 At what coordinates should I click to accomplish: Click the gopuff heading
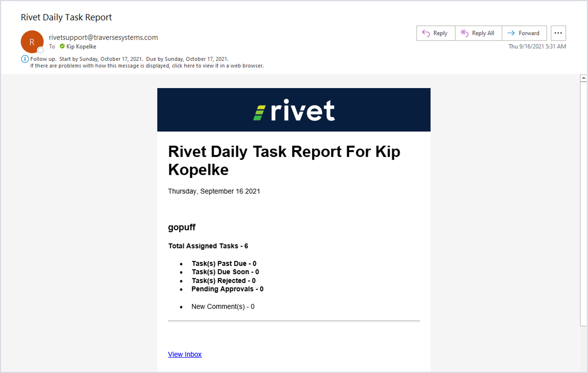pyautogui.click(x=182, y=227)
